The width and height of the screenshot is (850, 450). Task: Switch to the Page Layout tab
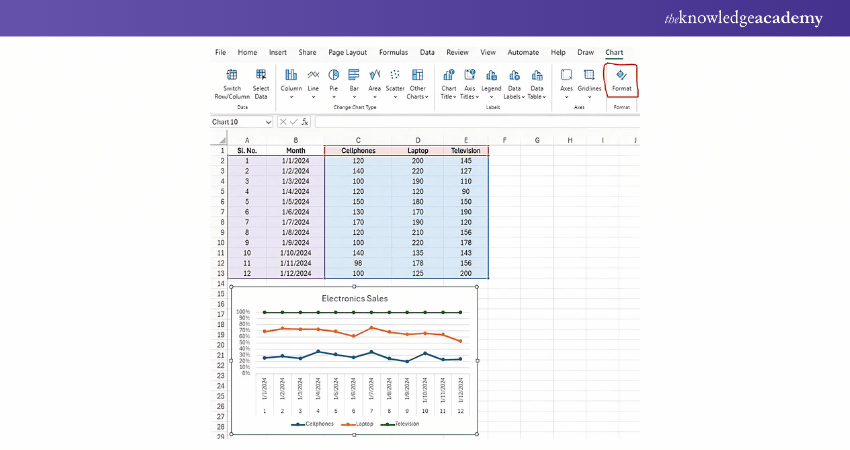347,52
